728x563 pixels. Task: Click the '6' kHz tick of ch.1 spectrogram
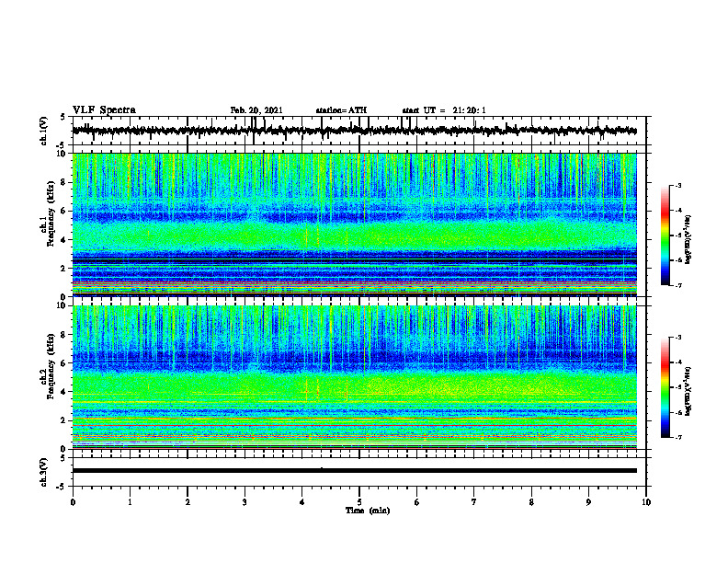(x=64, y=212)
